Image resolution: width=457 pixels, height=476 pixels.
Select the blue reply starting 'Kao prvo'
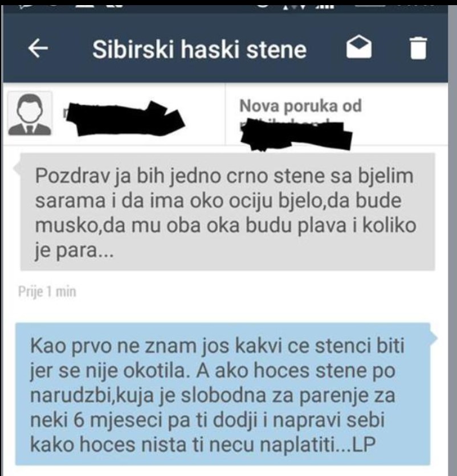223,394
